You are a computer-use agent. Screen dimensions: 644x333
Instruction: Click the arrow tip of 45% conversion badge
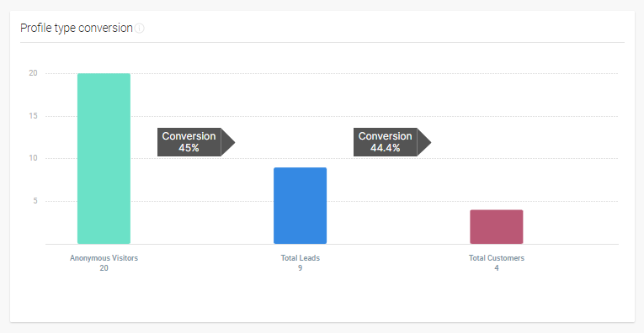[228, 142]
